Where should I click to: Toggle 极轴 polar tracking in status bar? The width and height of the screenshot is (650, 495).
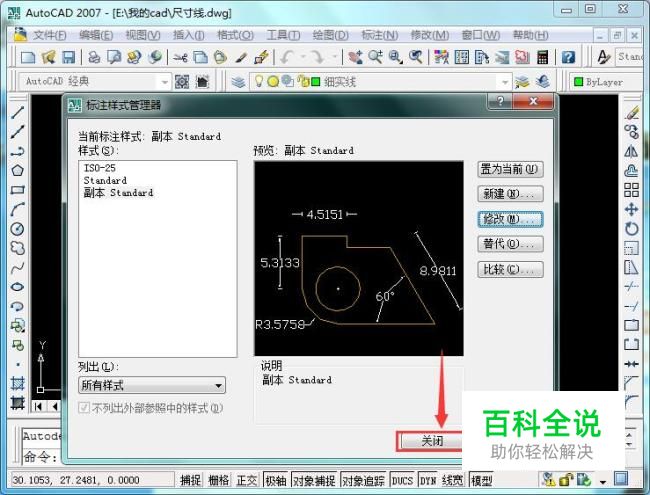click(x=276, y=480)
